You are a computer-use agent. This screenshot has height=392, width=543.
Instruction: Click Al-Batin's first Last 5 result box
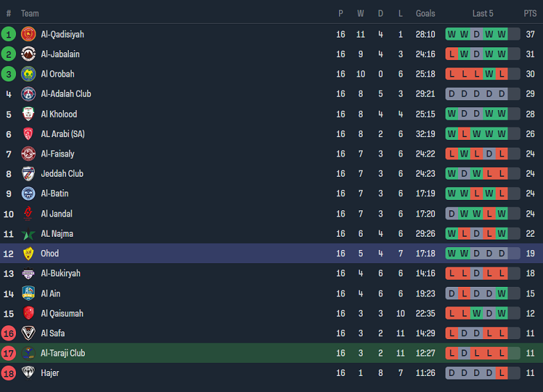tap(452, 194)
